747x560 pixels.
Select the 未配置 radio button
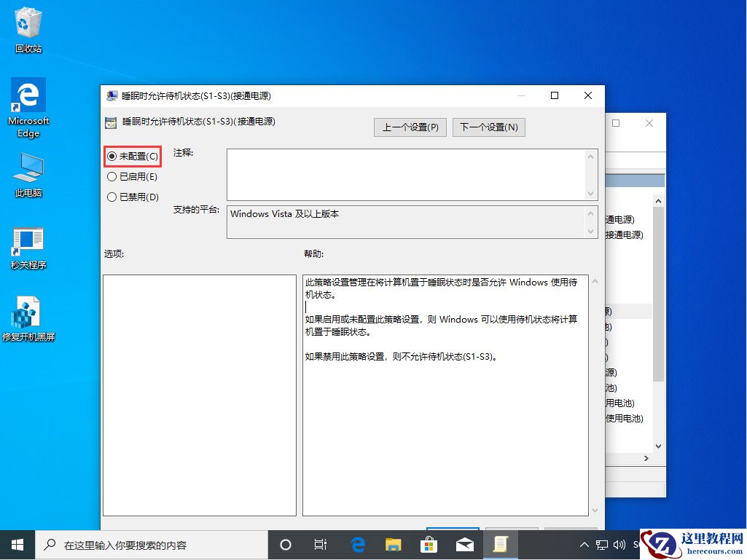point(112,156)
